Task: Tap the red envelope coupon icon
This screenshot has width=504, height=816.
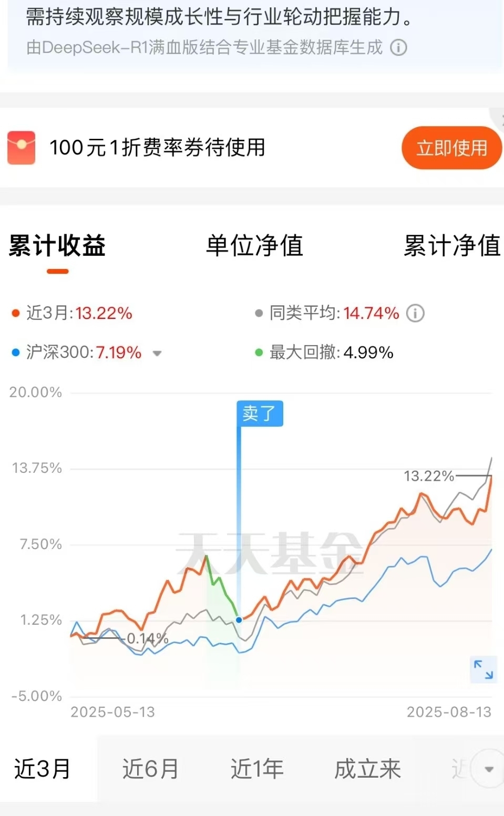Action: pyautogui.click(x=21, y=148)
